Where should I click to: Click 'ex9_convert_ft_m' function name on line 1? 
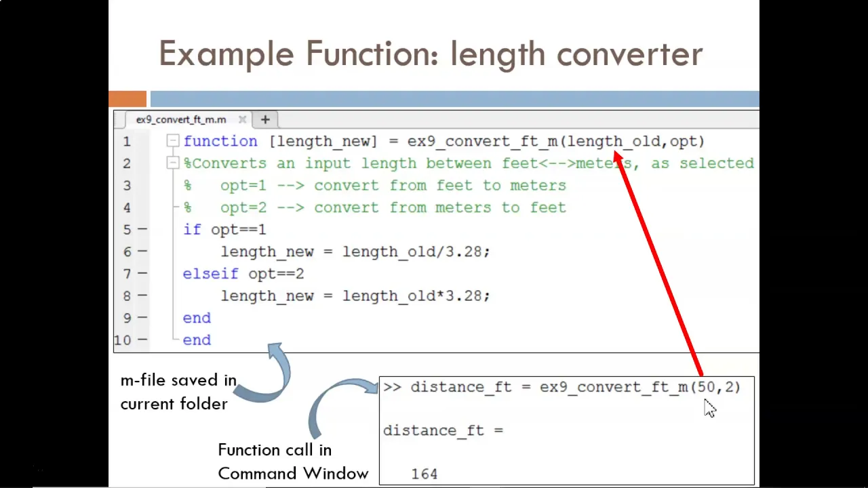[483, 141]
